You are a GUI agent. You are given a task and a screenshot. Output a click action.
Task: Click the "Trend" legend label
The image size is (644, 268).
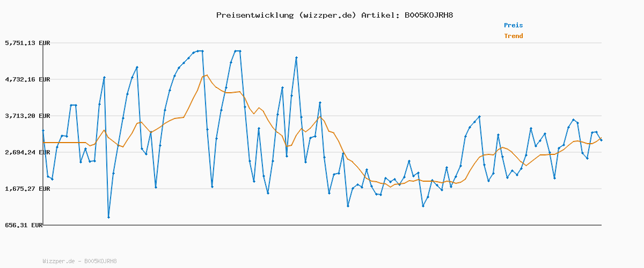(x=513, y=36)
